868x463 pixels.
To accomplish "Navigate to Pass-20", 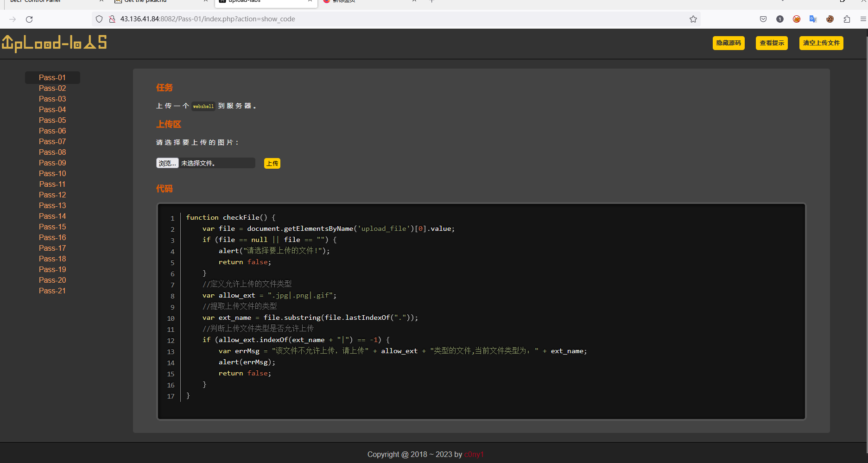I will click(52, 280).
